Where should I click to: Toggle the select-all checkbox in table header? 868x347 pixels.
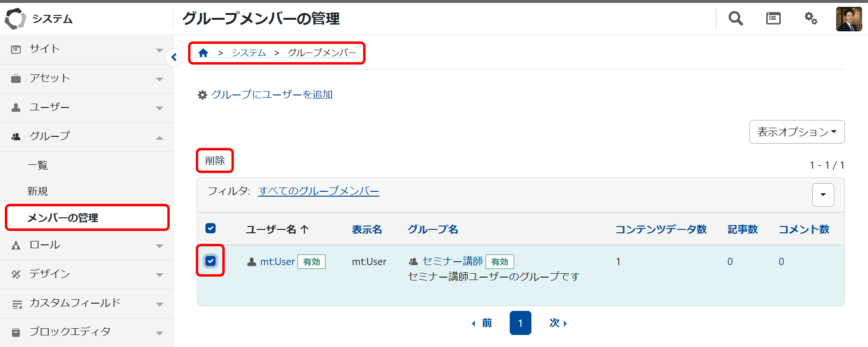click(x=211, y=228)
